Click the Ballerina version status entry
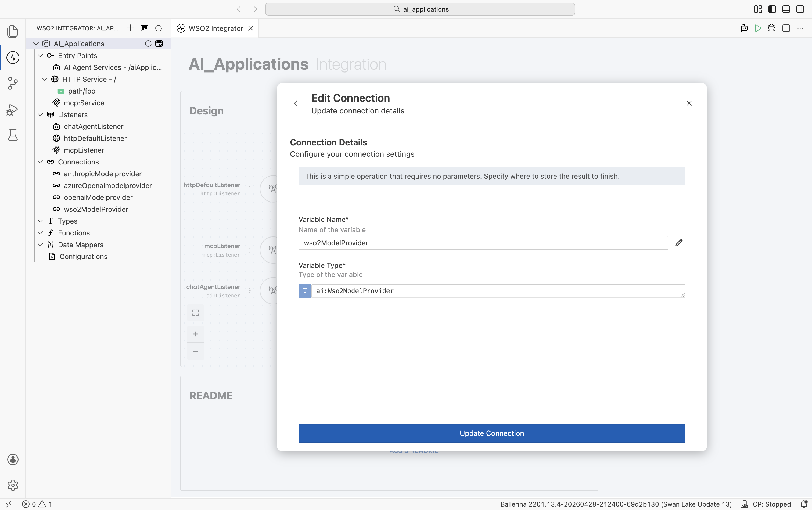The height and width of the screenshot is (510, 812). (x=616, y=504)
